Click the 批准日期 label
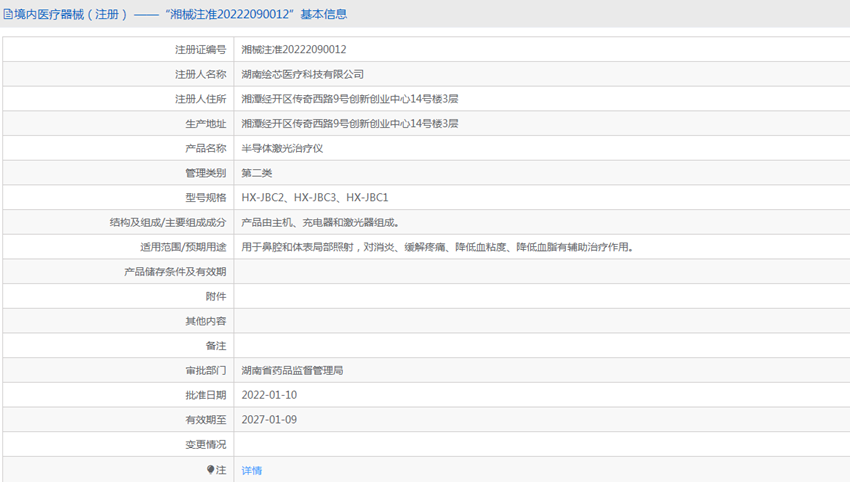Viewport: 850px width, 482px height. tap(205, 395)
